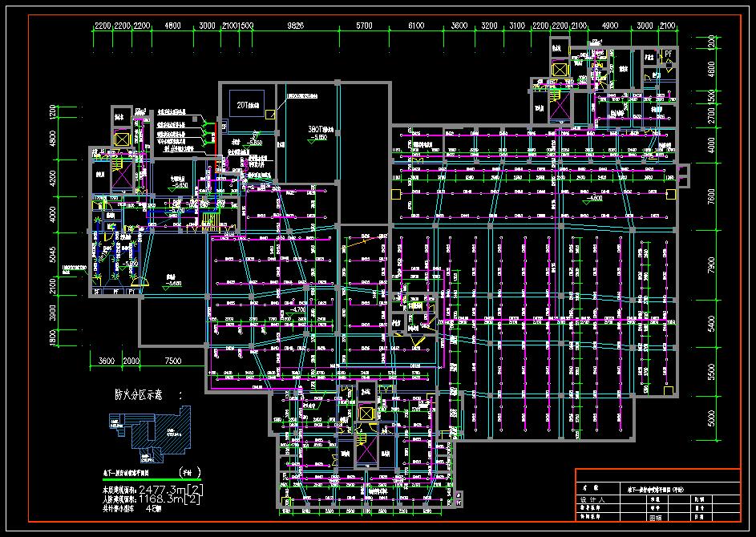Click the yellow crossed elevator symbol at upper right
Screen dimensions: 756x537
click(x=560, y=69)
